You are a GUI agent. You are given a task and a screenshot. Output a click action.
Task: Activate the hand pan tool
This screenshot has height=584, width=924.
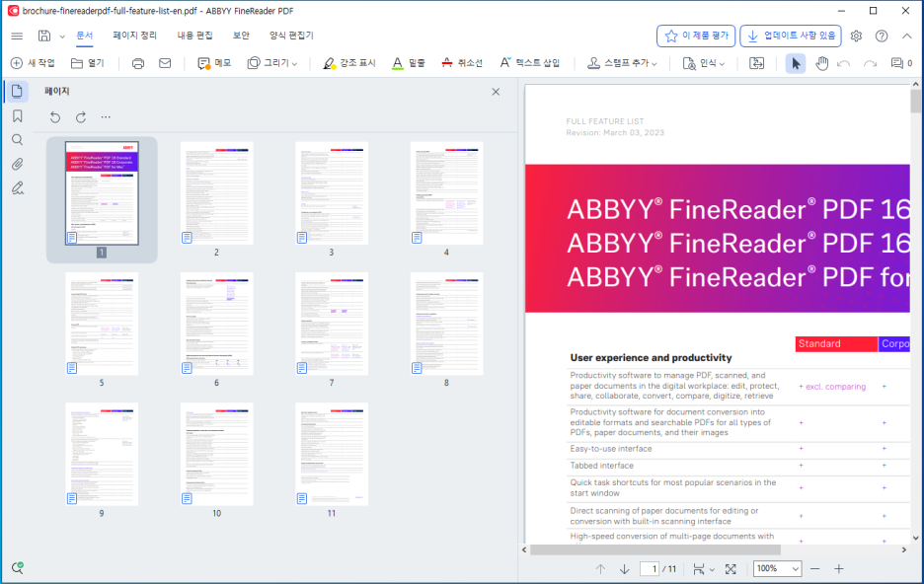coord(821,63)
